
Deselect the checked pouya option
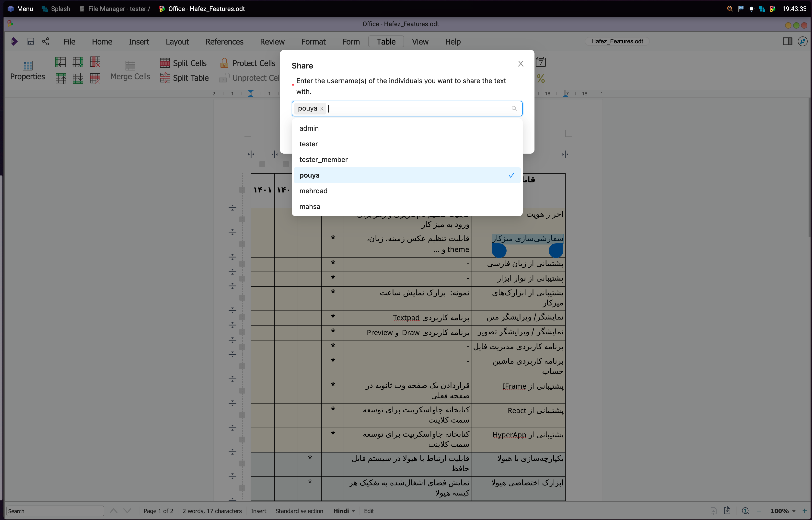click(x=407, y=175)
